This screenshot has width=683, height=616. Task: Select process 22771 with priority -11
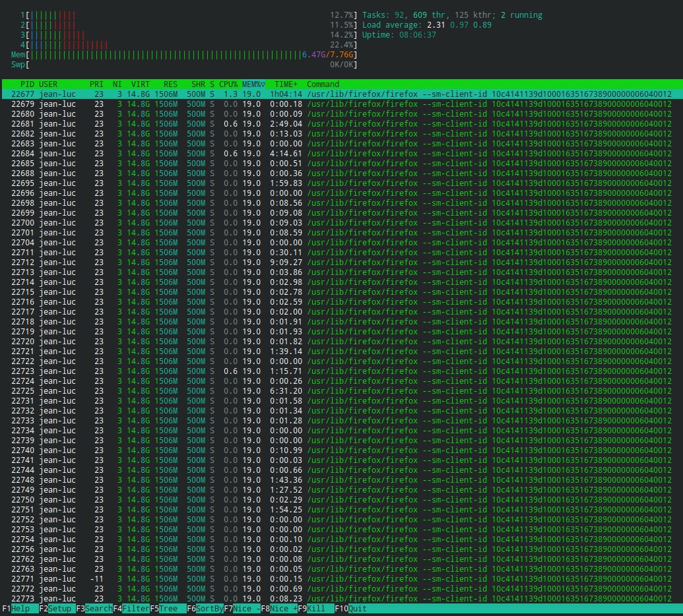pos(342,578)
